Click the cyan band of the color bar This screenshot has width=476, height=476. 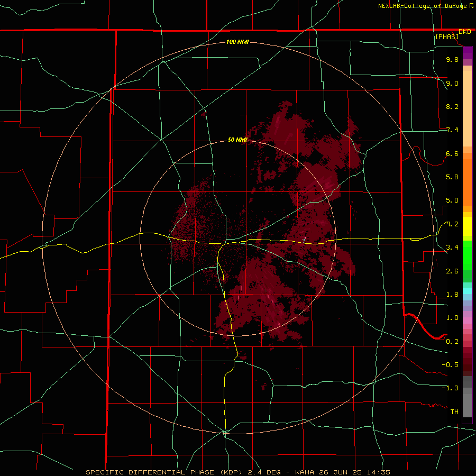tap(467, 290)
